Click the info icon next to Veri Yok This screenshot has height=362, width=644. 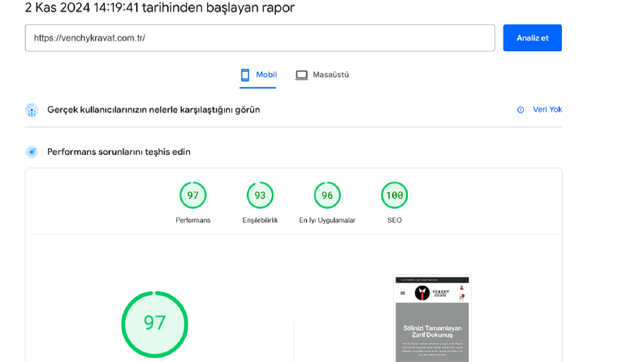521,110
